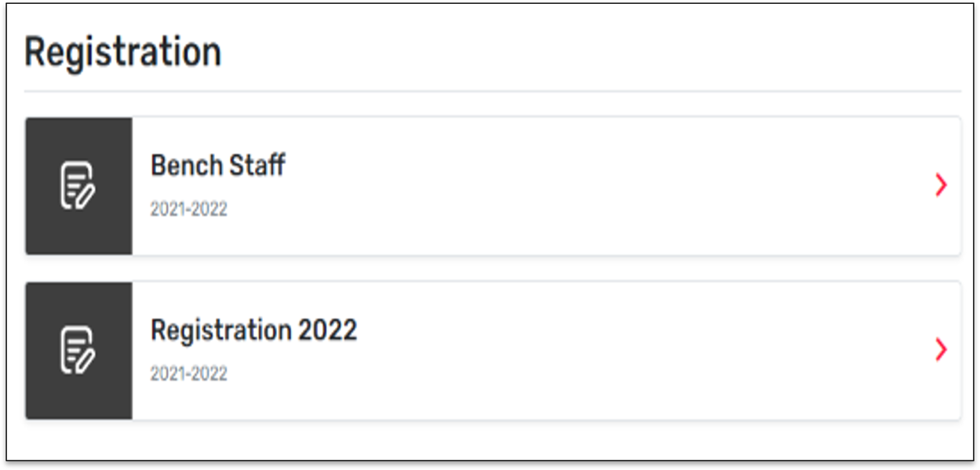This screenshot has width=980, height=470.
Task: Click the 2021-2022 season under Bench Staff
Action: [x=188, y=209]
